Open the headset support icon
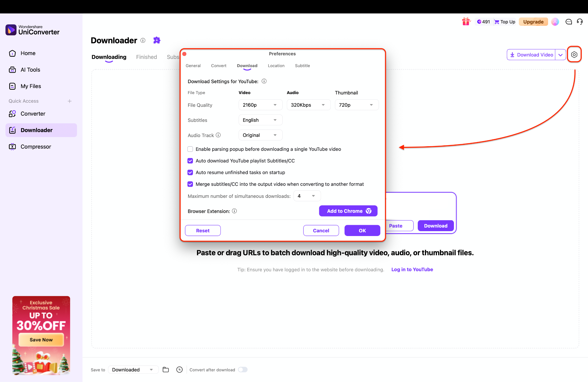The image size is (588, 382). 580,22
